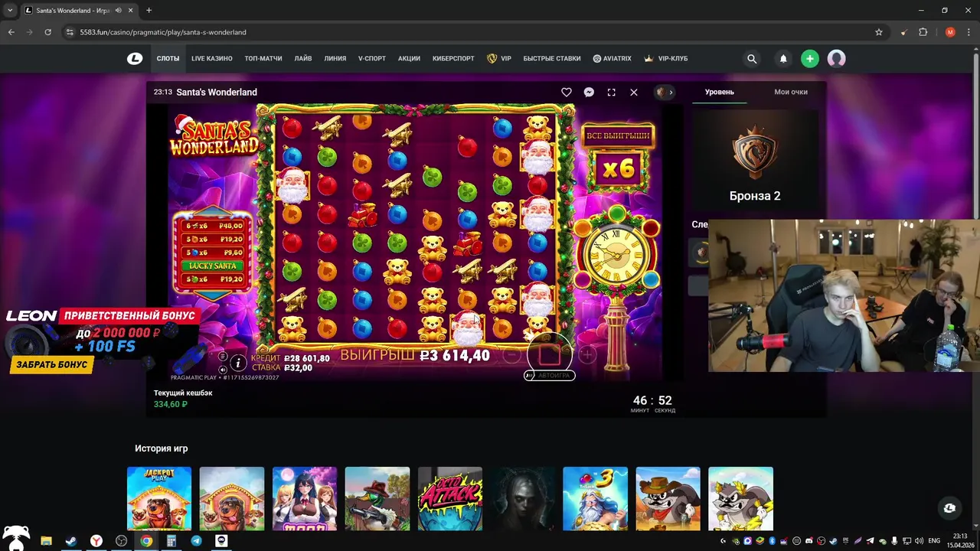
Task: Open the game info 'i' button
Action: point(238,363)
